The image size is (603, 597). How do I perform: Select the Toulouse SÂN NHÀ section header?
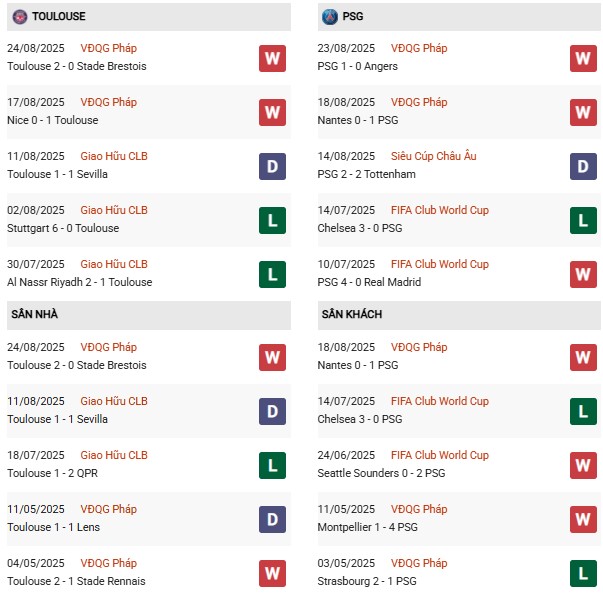[x=35, y=315]
